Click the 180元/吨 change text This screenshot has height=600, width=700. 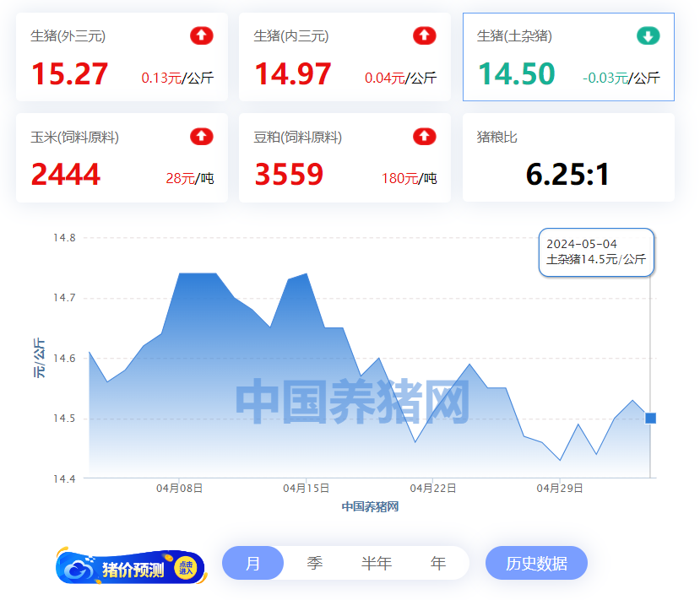[x=409, y=178]
